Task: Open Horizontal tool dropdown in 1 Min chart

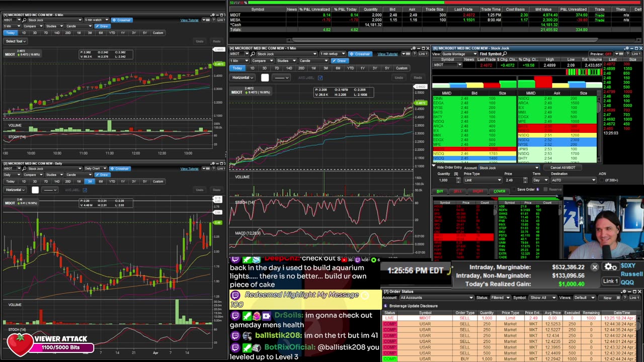Action: [243, 78]
